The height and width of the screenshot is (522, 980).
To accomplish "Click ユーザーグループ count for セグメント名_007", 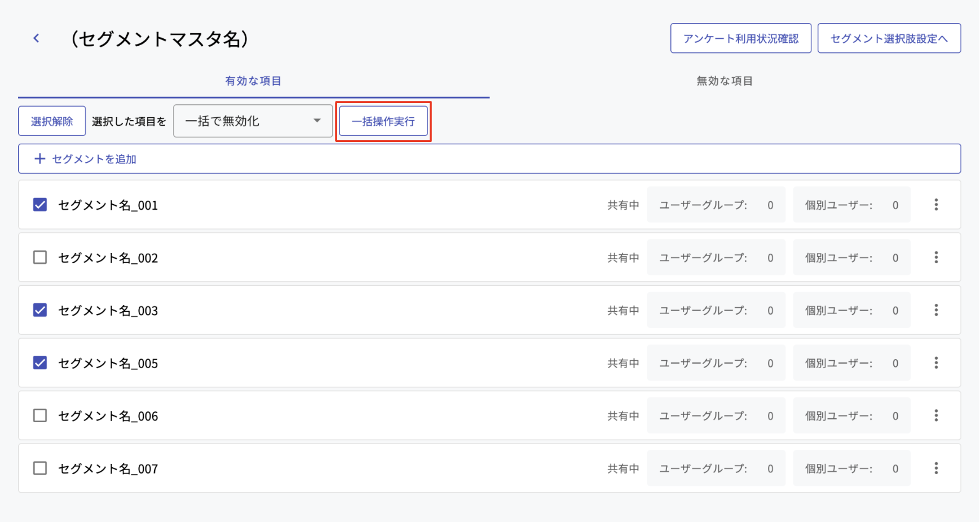I will pos(716,468).
